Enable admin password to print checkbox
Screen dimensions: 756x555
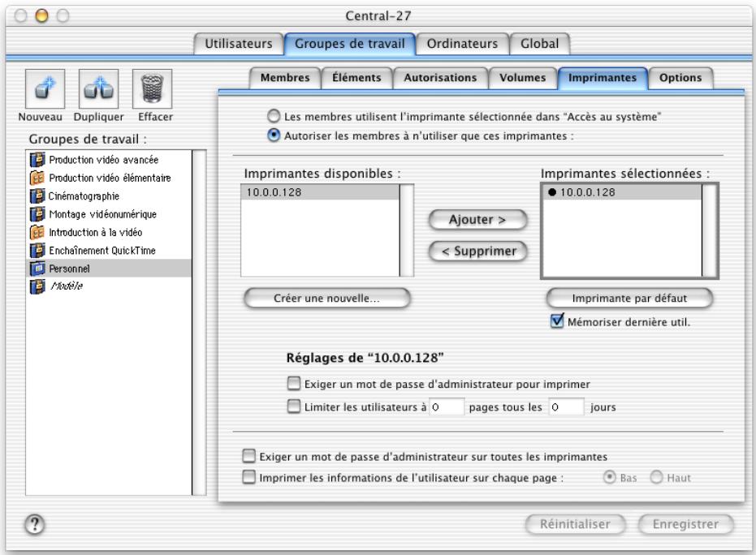coord(294,384)
